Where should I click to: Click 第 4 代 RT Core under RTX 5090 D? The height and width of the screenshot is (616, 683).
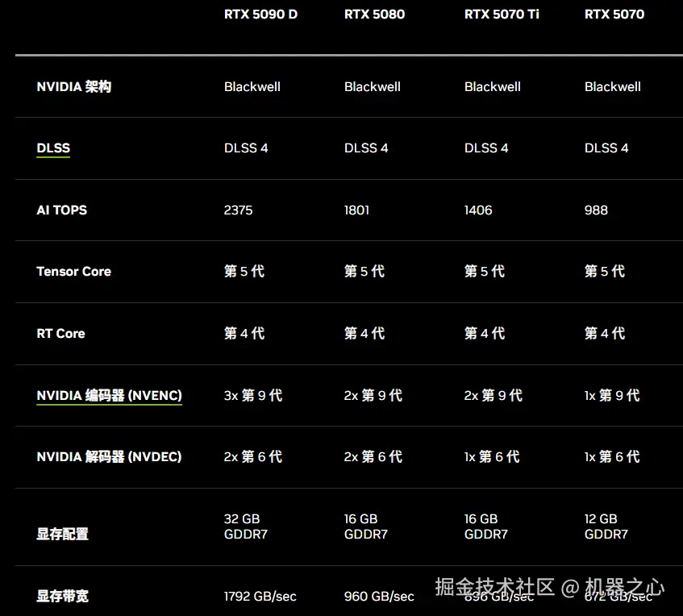(244, 334)
